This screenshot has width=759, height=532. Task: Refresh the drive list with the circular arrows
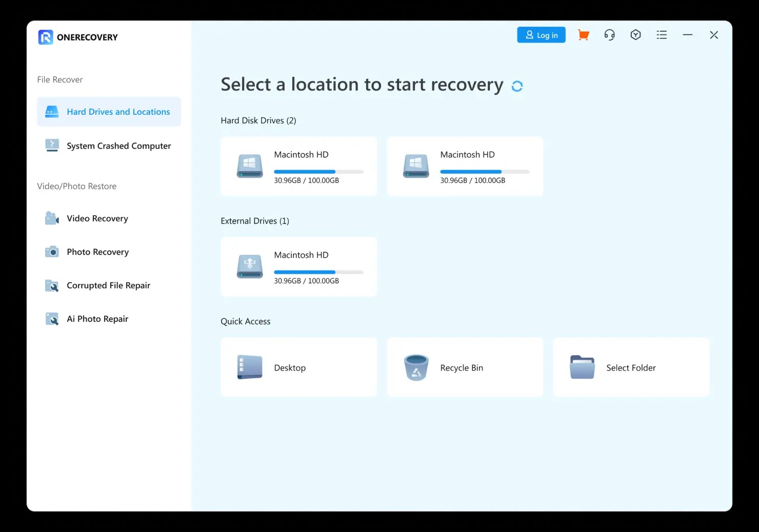(x=517, y=86)
